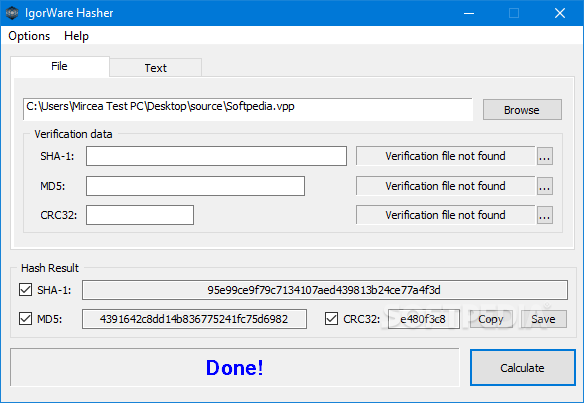Click the MD5 hash result 4391642c8dd...
This screenshot has width=584, height=403.
(194, 319)
